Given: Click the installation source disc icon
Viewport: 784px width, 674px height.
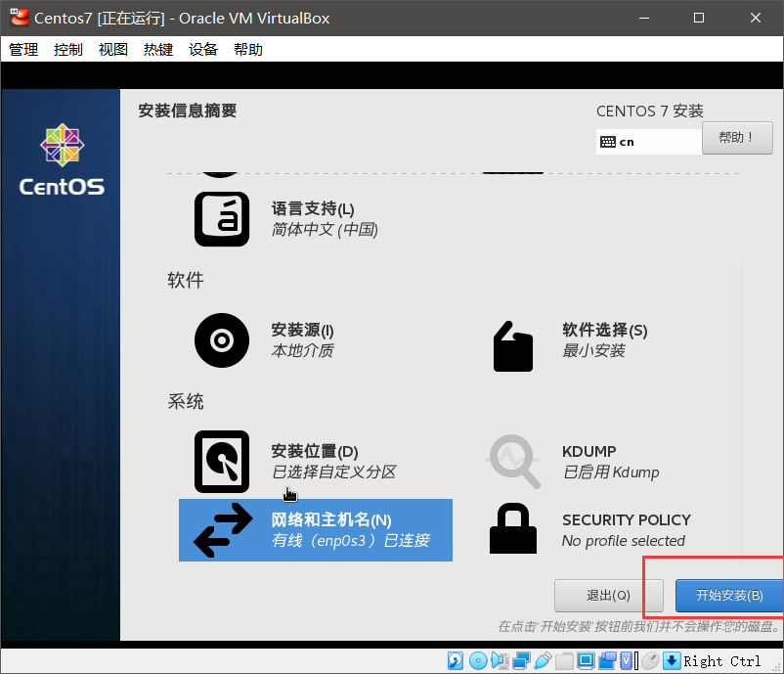Looking at the screenshot, I should pos(222,340).
